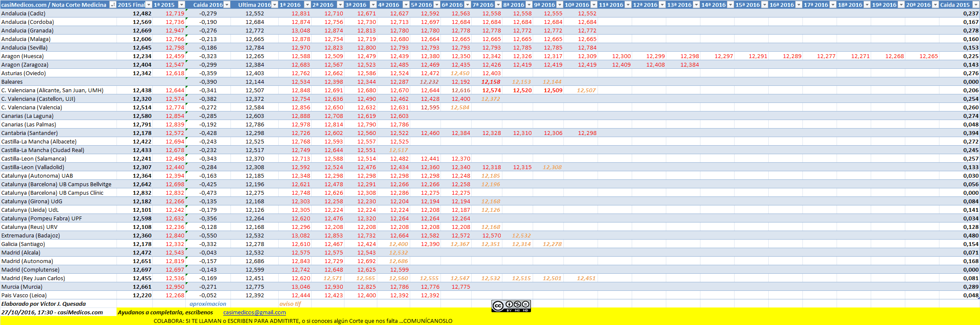Select the Aragon (Huesca) 20ª 2016 value 12,265
Screen dimensions: 980x325
click(928, 56)
